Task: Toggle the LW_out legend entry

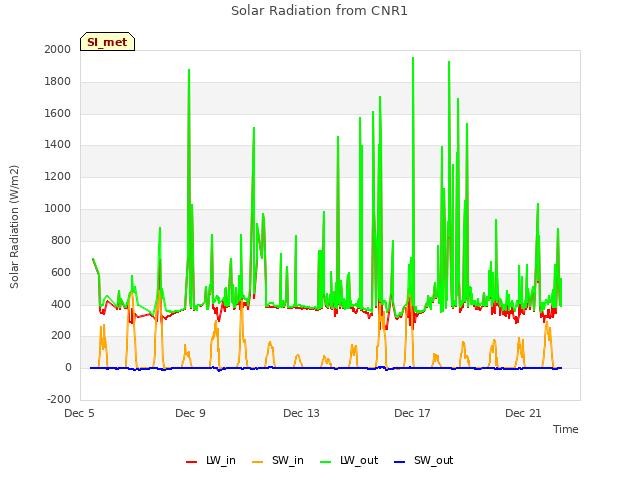Action: coord(349,461)
